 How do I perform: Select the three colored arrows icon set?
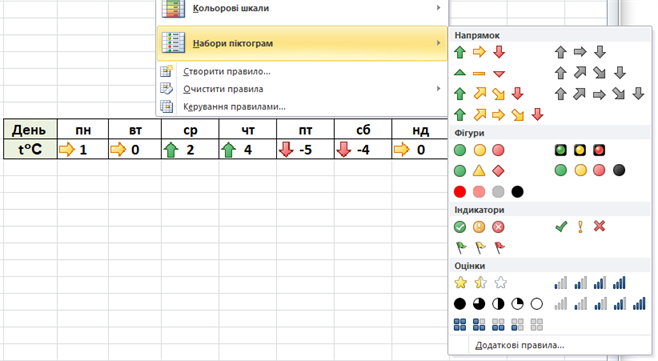click(x=479, y=52)
